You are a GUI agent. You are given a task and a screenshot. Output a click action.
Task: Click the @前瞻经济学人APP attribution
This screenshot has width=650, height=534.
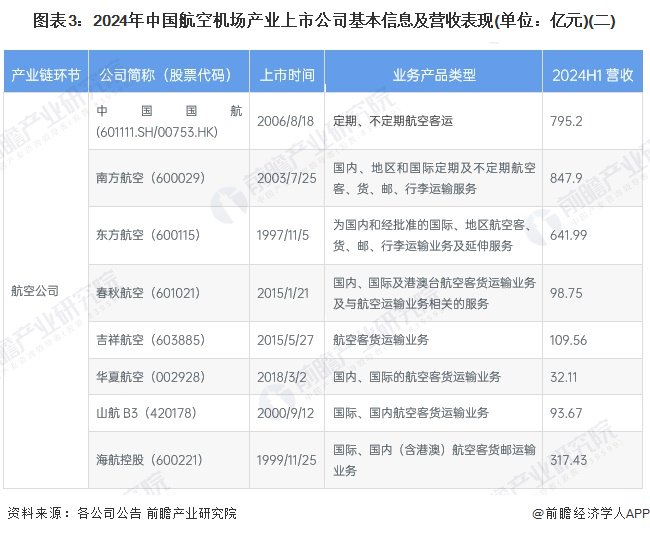(x=591, y=513)
